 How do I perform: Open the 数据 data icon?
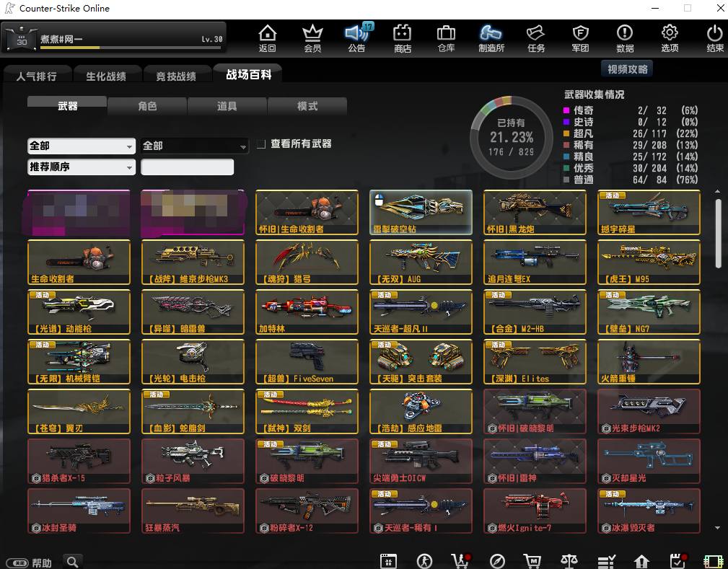coord(625,38)
